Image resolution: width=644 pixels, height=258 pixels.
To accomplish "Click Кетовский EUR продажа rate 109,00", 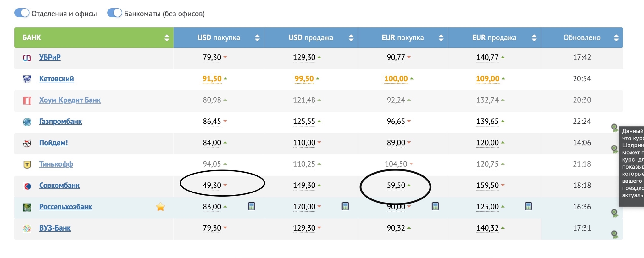I will pos(487,79).
